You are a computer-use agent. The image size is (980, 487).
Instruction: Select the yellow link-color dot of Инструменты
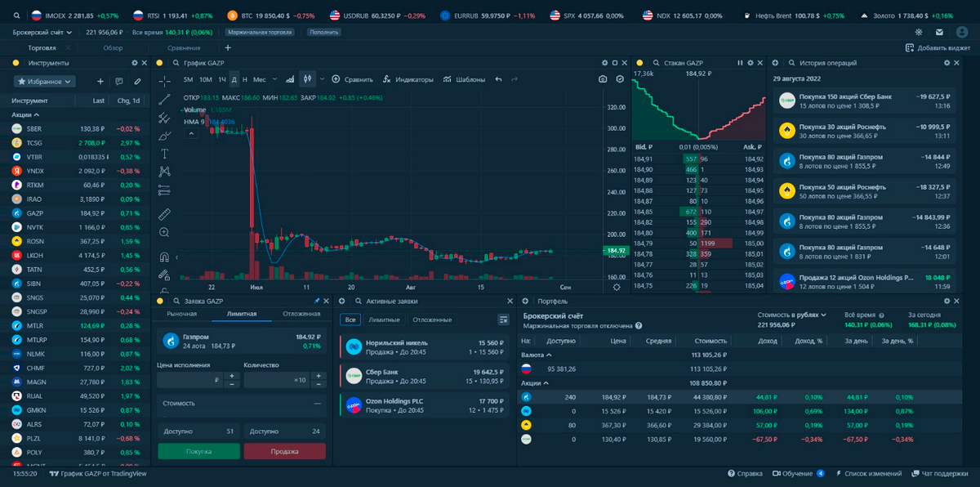point(16,63)
